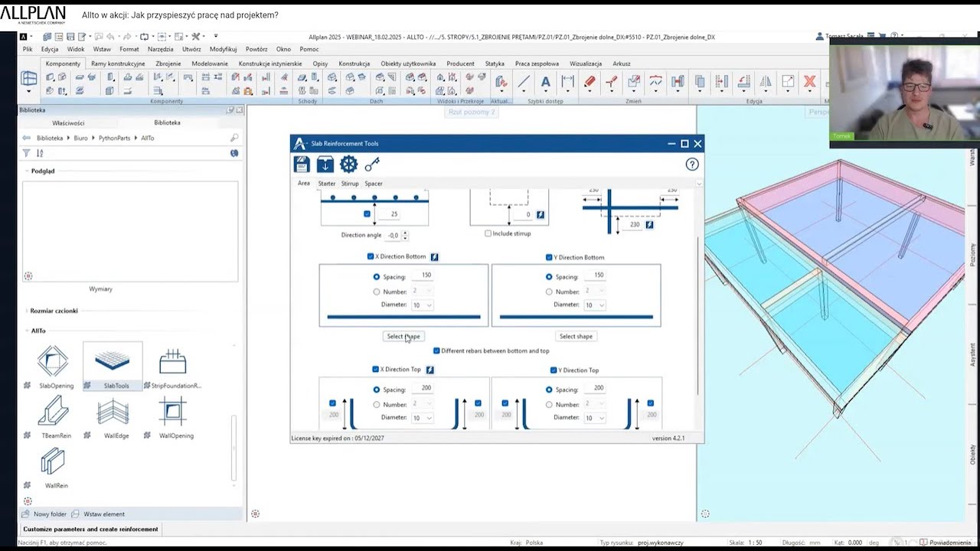The width and height of the screenshot is (980, 551).
Task: Click the X Direction Bottom spacing field 150
Action: [424, 275]
